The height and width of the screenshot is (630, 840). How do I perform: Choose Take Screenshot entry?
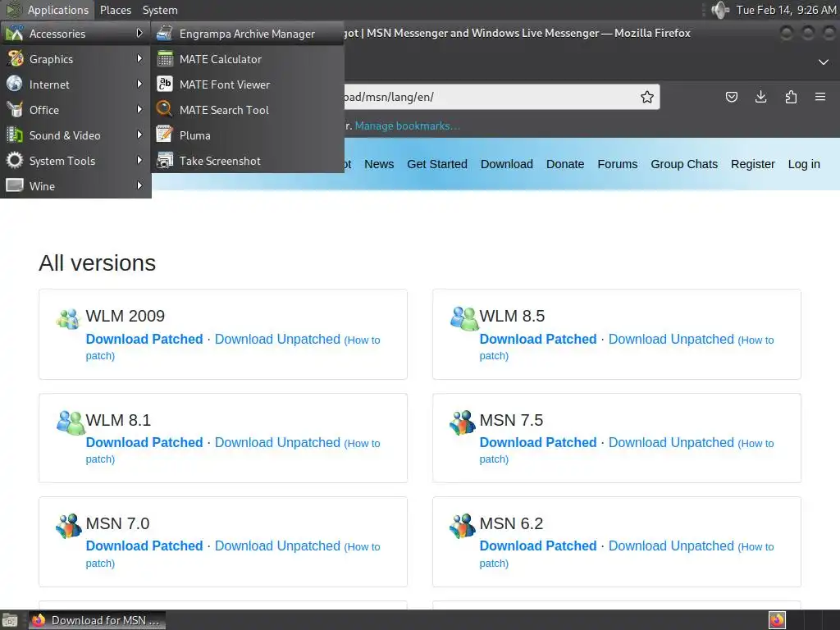[x=248, y=161]
